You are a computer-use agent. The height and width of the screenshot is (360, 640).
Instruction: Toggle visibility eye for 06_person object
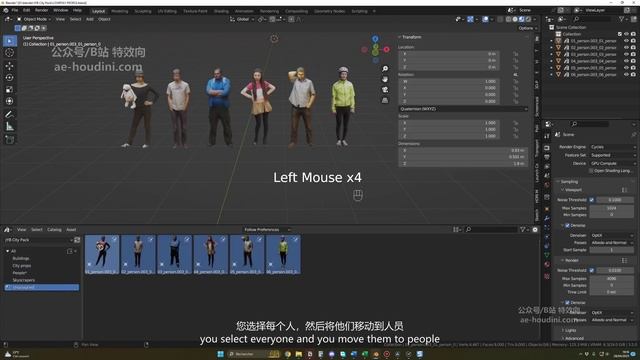tap(626, 75)
